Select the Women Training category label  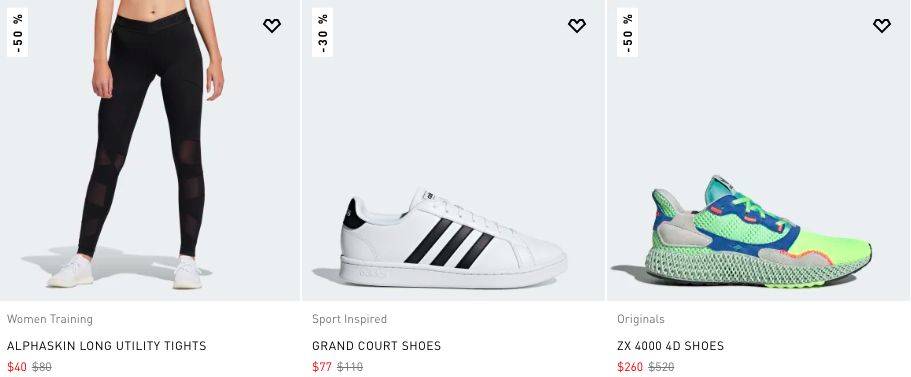50,319
